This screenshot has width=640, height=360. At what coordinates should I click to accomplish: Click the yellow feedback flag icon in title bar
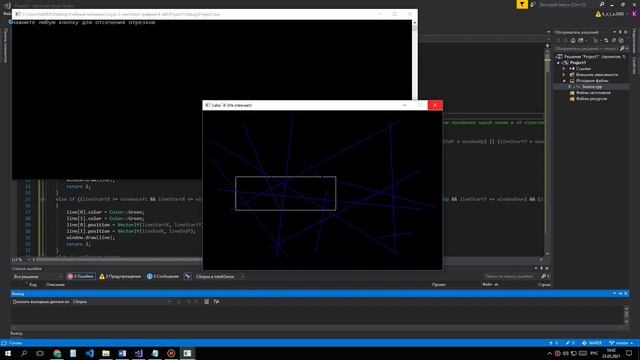(522, 4)
